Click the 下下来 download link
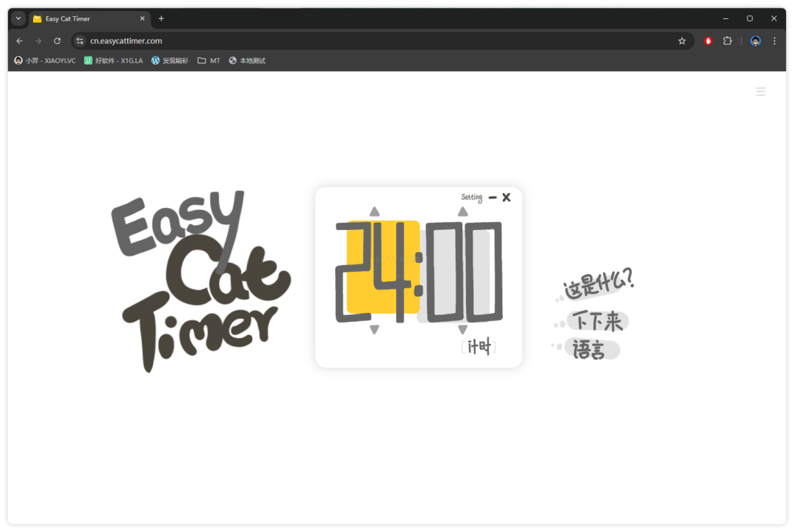Screen dimensions: 794x532 tap(598, 321)
